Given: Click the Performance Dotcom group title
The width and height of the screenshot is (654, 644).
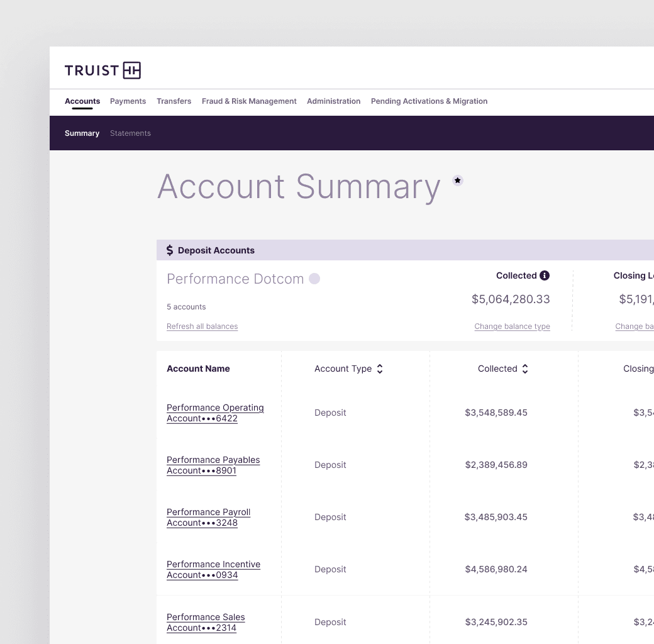Looking at the screenshot, I should 235,279.
